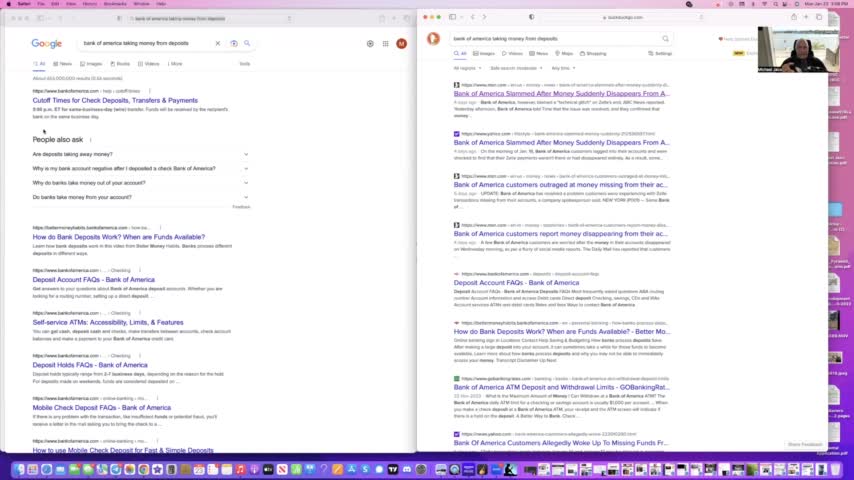Clear the Google search box with X

point(218,43)
